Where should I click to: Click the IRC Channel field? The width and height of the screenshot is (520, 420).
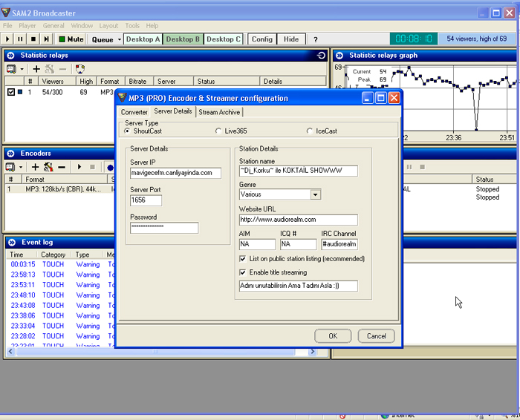click(x=339, y=244)
